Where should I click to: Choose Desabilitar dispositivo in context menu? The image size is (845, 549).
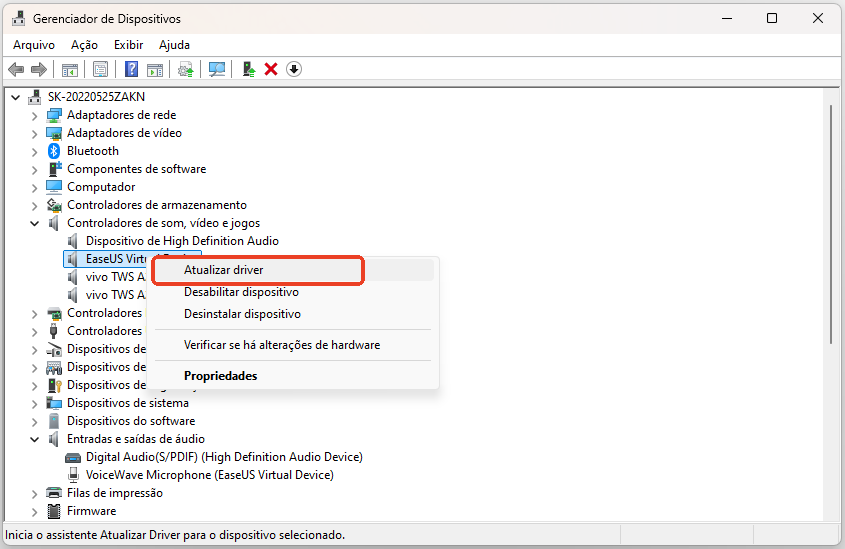pyautogui.click(x=241, y=292)
